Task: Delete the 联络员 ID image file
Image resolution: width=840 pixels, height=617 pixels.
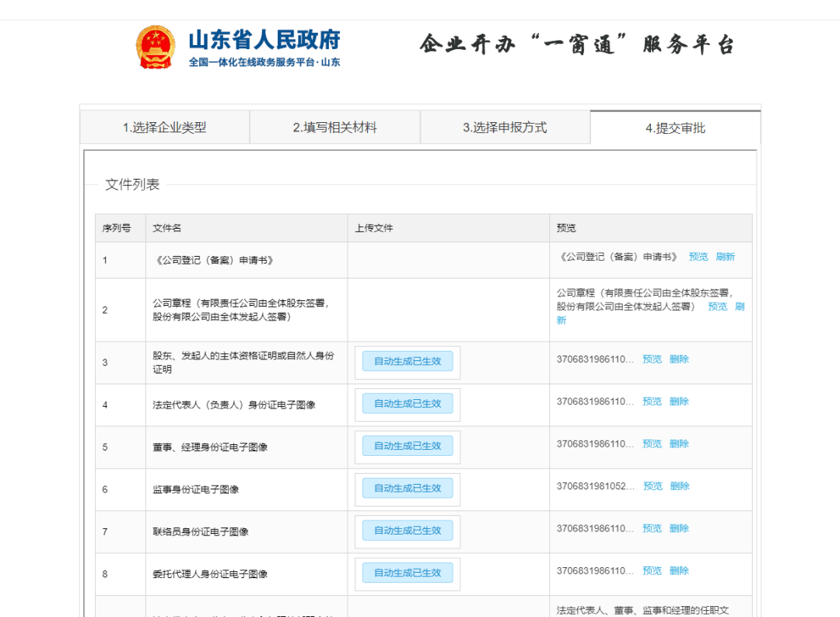Action: (x=679, y=528)
